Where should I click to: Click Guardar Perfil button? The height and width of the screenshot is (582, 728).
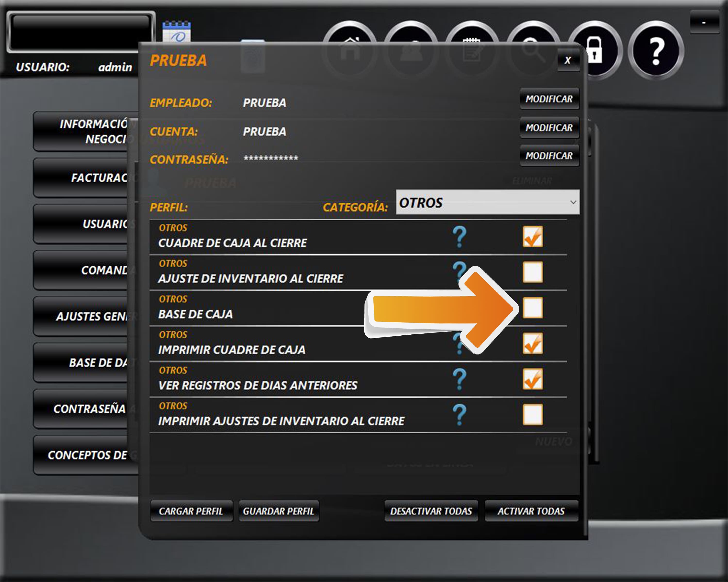279,511
